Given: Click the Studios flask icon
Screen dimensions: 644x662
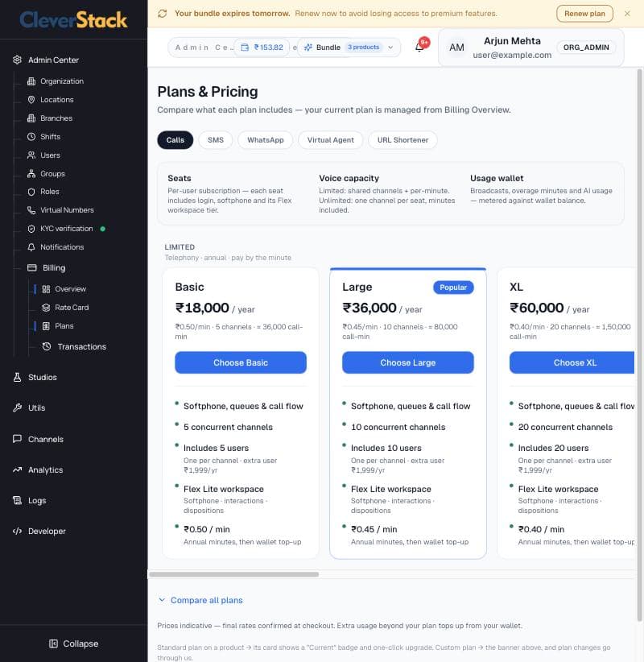Looking at the screenshot, I should (17, 378).
